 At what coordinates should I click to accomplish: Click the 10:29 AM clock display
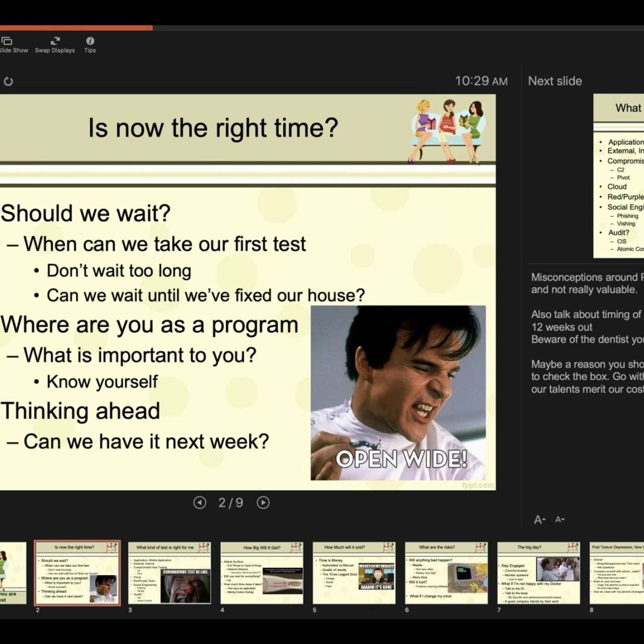[480, 80]
